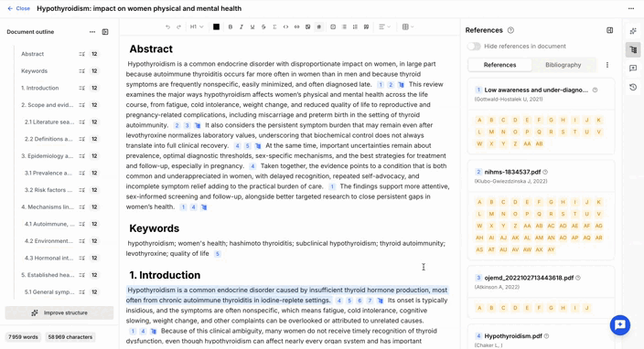Open the version history sidebar panel
The width and height of the screenshot is (644, 349).
tap(633, 87)
